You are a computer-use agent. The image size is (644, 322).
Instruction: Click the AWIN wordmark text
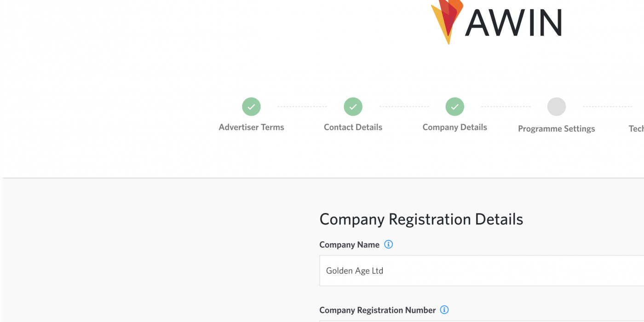pos(513,22)
